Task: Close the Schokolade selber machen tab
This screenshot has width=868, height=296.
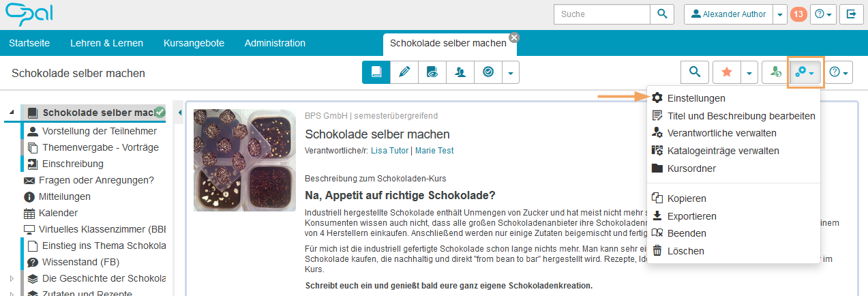Action: click(514, 38)
